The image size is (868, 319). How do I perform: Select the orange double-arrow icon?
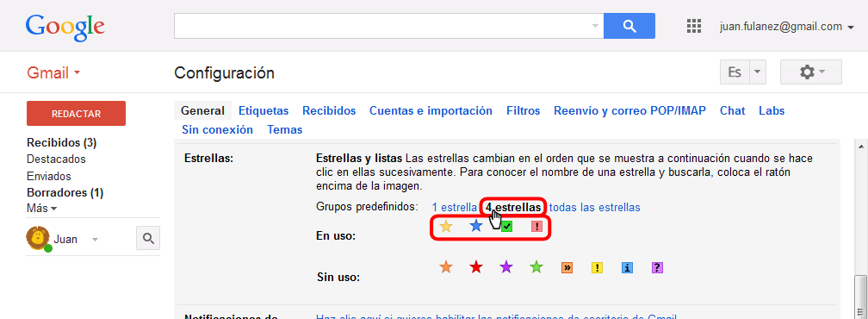click(567, 268)
